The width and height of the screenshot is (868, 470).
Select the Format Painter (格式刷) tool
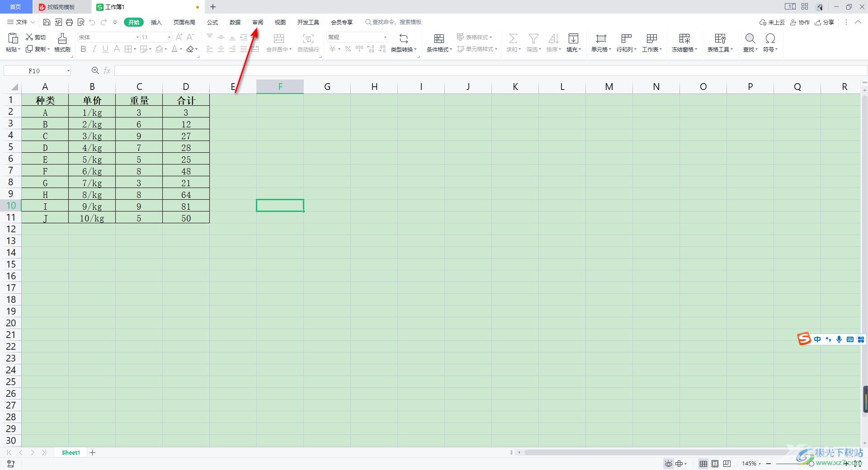(x=62, y=42)
